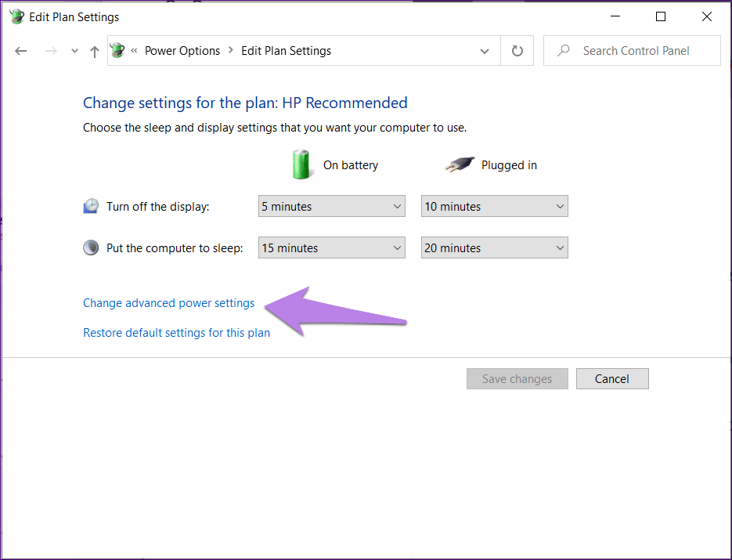Click the Put the computer to sleep label
Viewport: 732px width, 560px height.
pos(175,248)
